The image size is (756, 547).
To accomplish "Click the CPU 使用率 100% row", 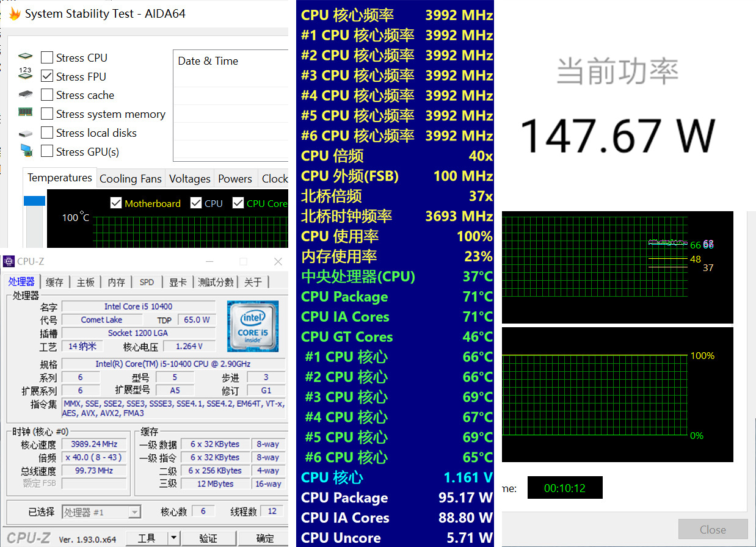I will (x=397, y=236).
